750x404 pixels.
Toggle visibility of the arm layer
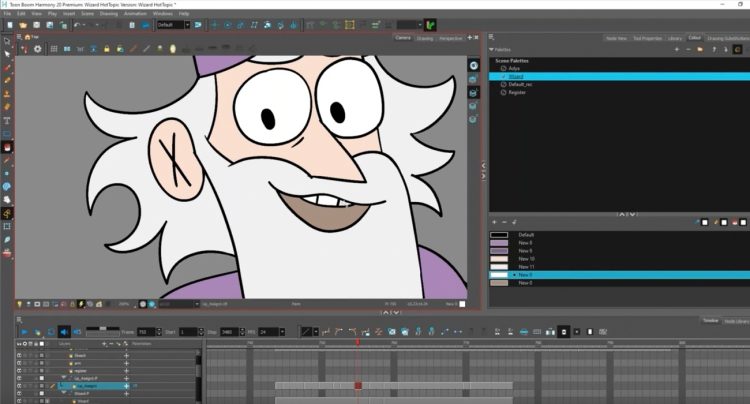click(x=19, y=363)
